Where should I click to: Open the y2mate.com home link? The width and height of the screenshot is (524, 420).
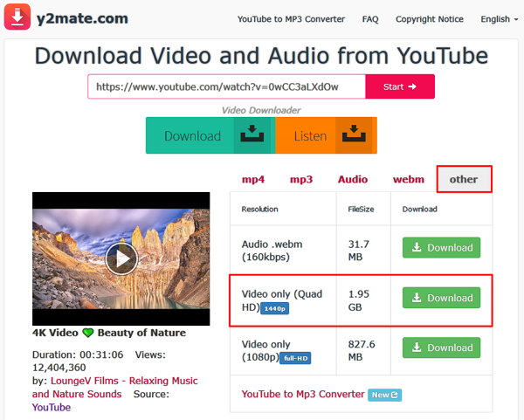82,18
